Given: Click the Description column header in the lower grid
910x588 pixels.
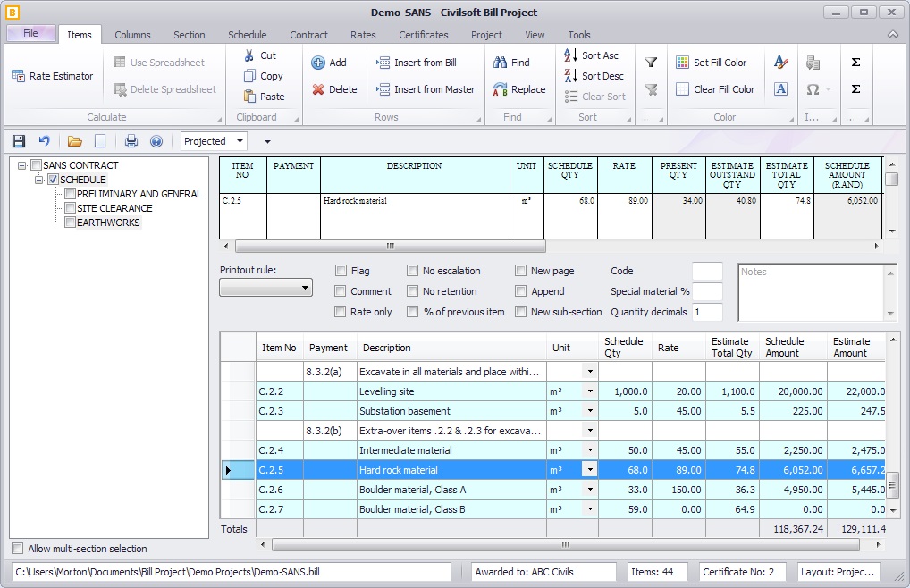Looking at the screenshot, I should tap(451, 348).
